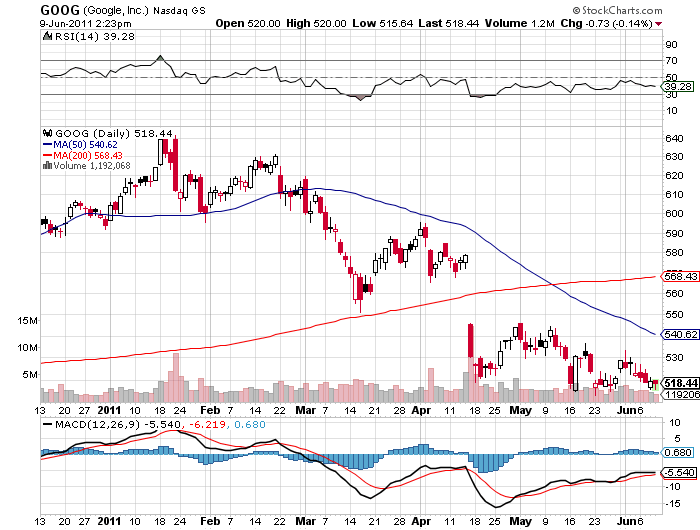Click the 5M volume axis label

[30, 374]
